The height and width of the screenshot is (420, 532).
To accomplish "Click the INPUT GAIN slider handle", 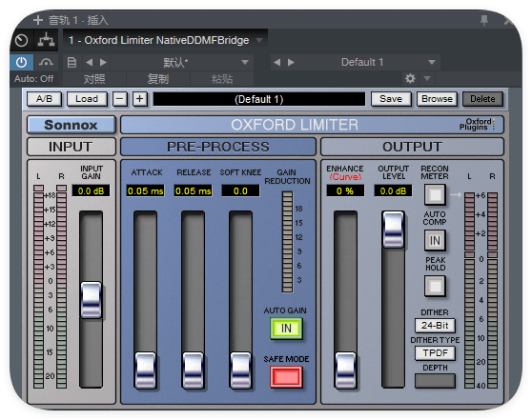I will click(91, 300).
